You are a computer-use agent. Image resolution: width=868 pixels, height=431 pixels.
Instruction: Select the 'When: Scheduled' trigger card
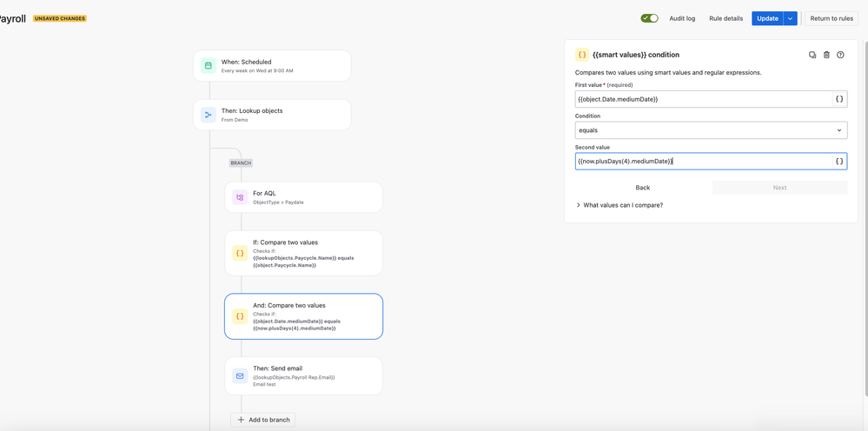(x=272, y=66)
